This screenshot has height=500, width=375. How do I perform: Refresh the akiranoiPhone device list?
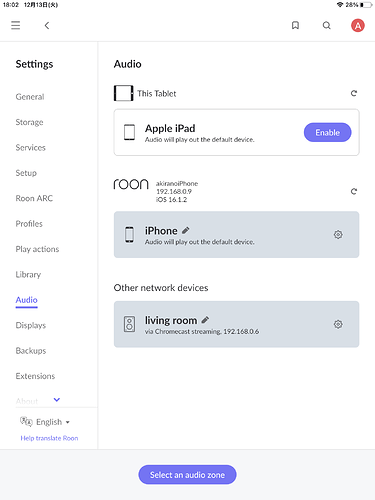(x=354, y=191)
